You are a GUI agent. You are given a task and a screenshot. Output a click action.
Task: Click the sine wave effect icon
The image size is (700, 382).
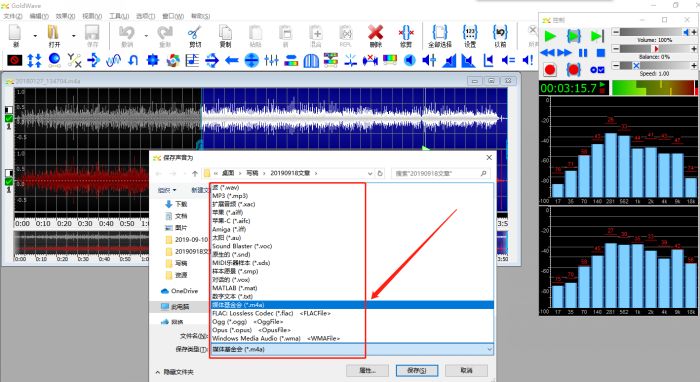tap(113, 60)
